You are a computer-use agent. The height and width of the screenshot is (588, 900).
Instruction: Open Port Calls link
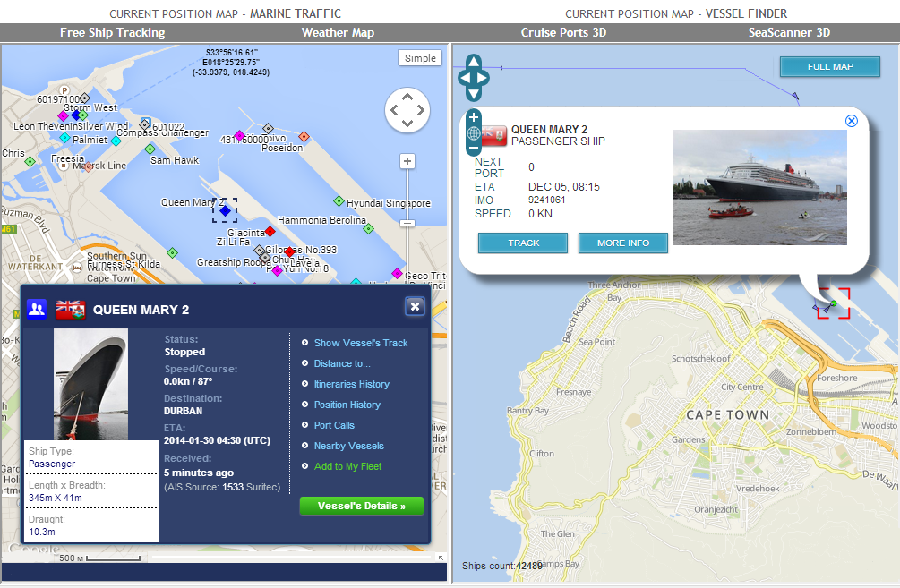(x=334, y=426)
